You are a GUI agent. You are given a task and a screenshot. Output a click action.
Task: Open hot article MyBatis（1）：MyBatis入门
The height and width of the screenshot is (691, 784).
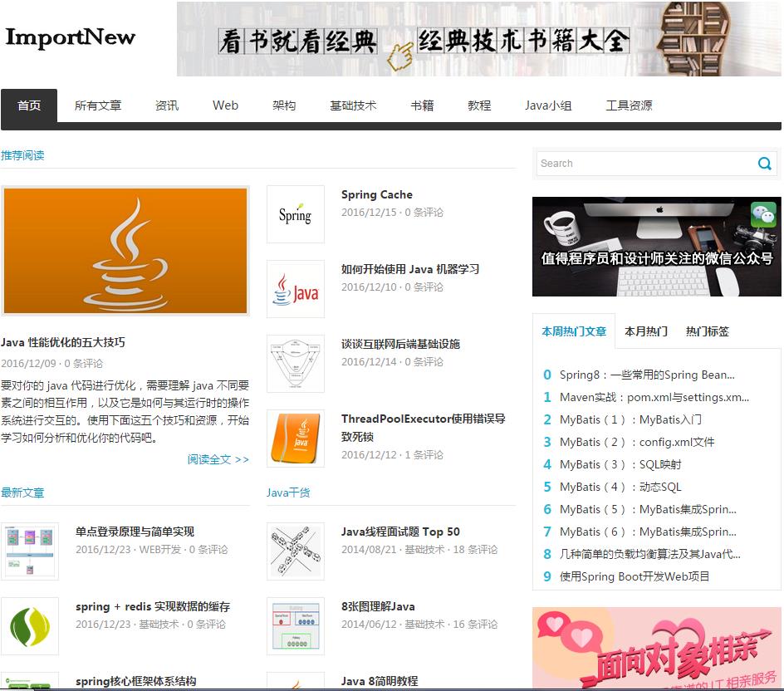click(630, 419)
